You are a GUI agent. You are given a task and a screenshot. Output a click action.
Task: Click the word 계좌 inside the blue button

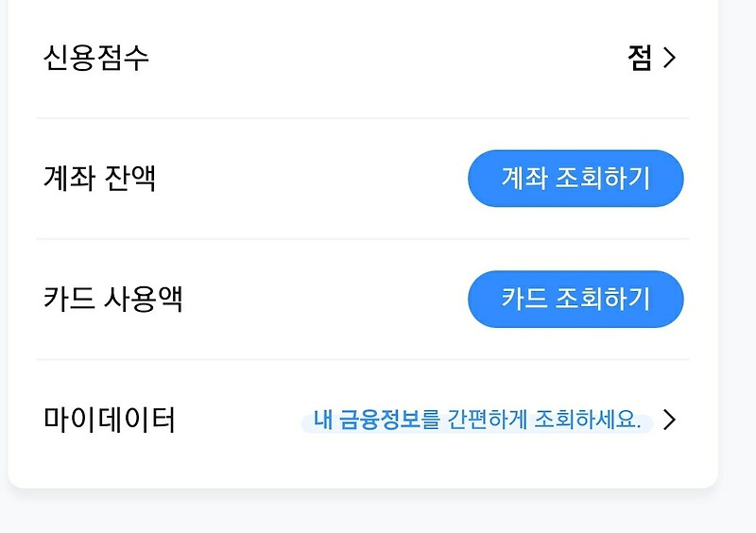(524, 178)
